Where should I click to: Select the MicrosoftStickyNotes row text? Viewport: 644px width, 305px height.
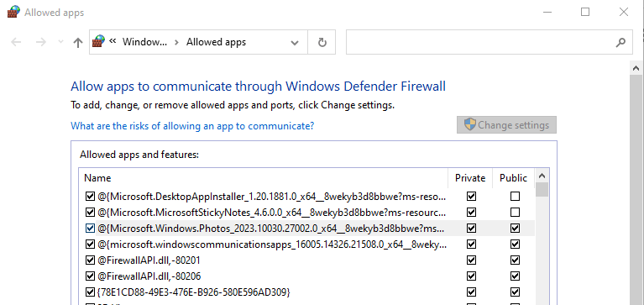tap(272, 213)
